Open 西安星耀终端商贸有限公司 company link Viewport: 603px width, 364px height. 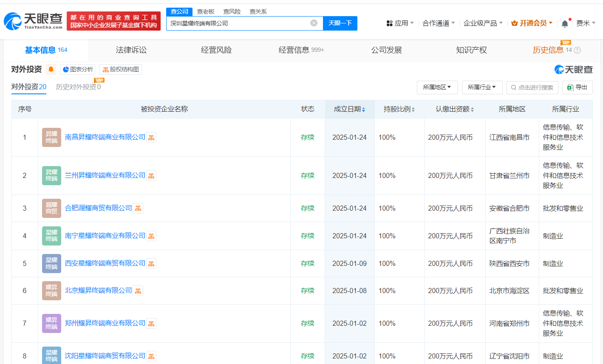(105, 263)
